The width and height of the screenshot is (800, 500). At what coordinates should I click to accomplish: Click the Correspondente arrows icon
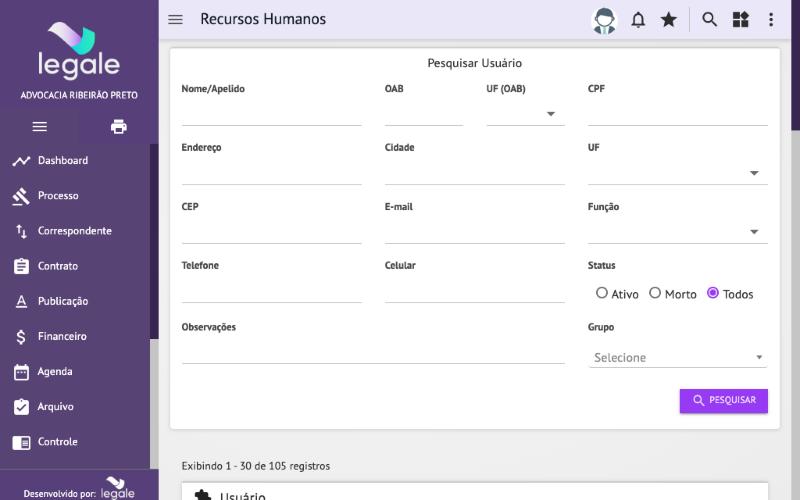(21, 231)
